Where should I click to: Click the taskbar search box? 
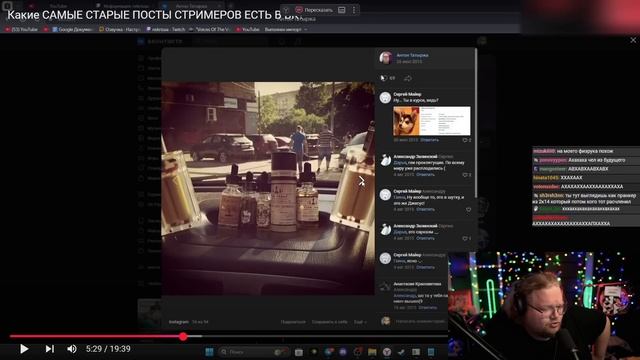253,352
